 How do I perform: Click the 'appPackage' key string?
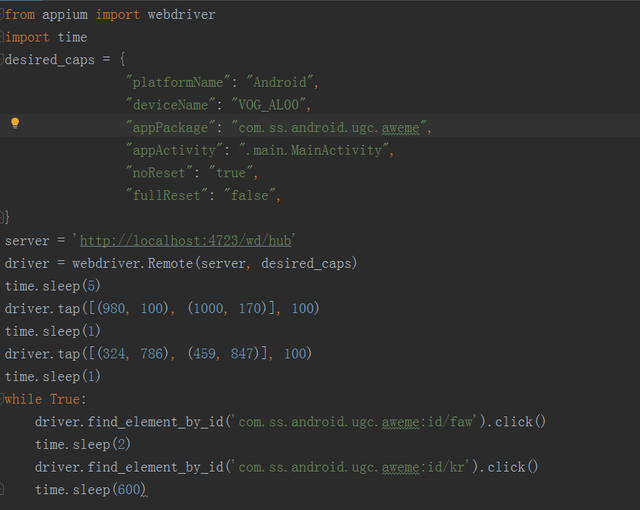pyautogui.click(x=170, y=128)
